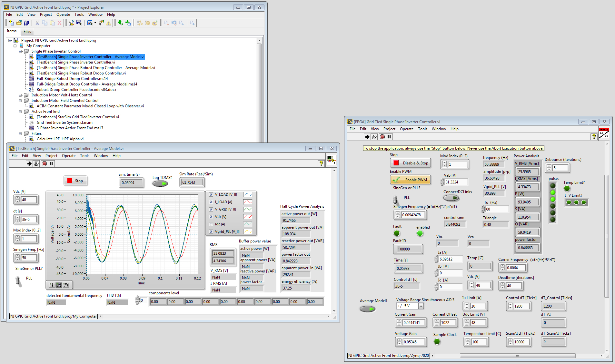The height and width of the screenshot is (364, 615).
Task: Click Run Continuously in TestBench window toolbar
Action: [36, 164]
